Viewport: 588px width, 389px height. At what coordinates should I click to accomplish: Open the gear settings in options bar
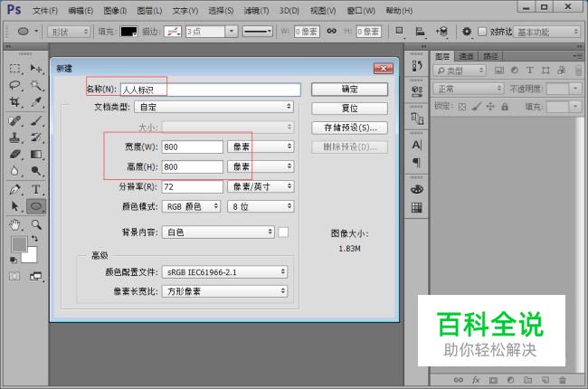click(467, 32)
